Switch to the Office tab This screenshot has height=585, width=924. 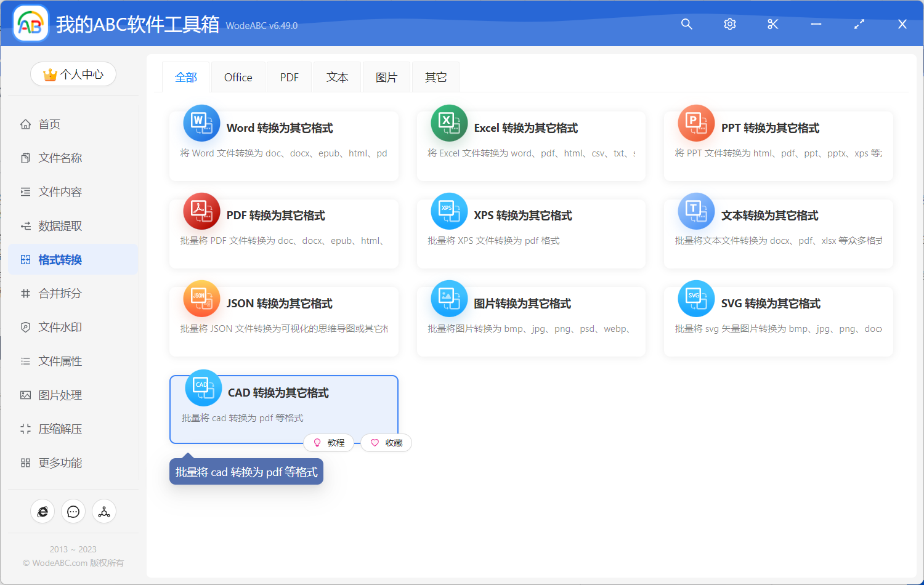[x=238, y=78]
